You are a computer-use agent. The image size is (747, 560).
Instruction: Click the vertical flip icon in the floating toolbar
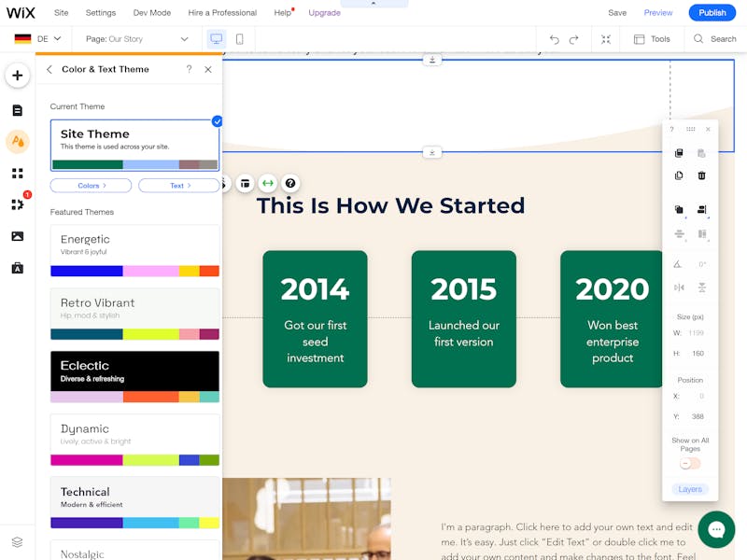[701, 287]
